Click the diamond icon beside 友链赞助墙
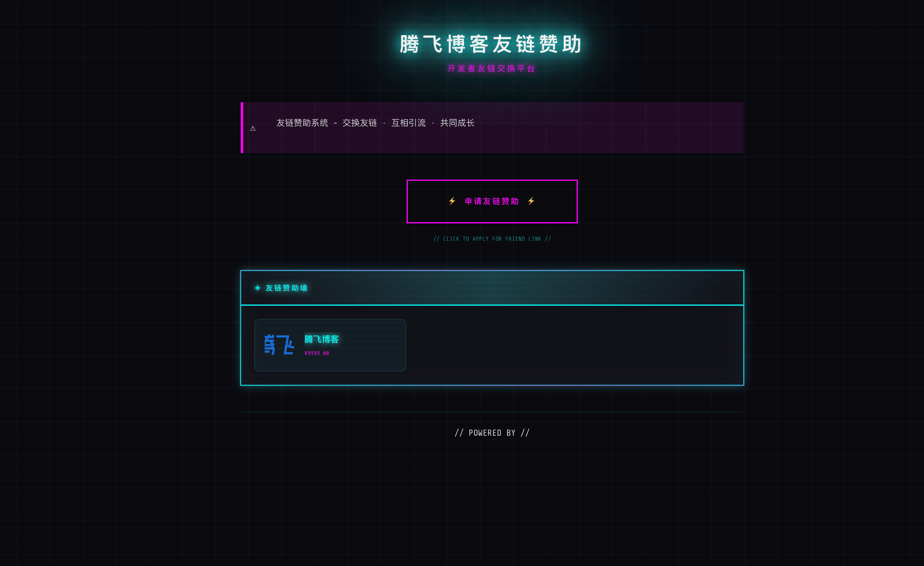This screenshot has height=566, width=924. [258, 288]
